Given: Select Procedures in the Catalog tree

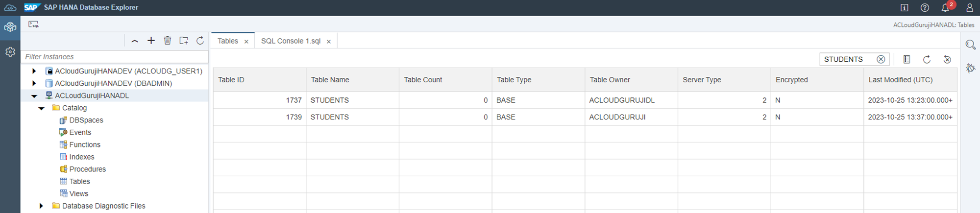Looking at the screenshot, I should tap(87, 169).
